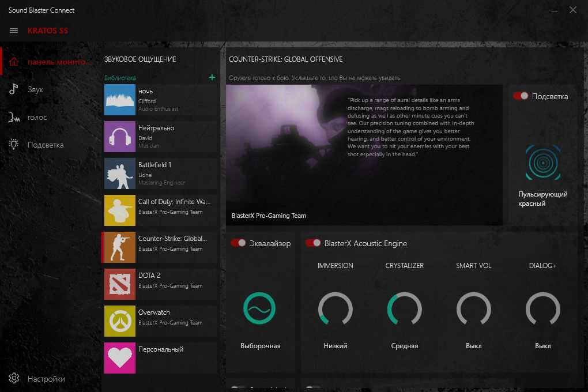The width and height of the screenshot is (588, 392).
Task: Open the equalizer wave preset icon
Action: (259, 308)
